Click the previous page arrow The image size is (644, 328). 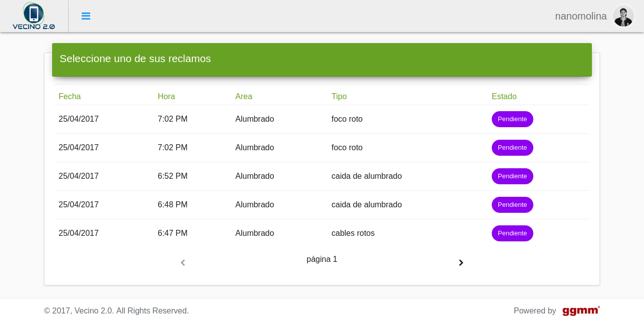[183, 263]
